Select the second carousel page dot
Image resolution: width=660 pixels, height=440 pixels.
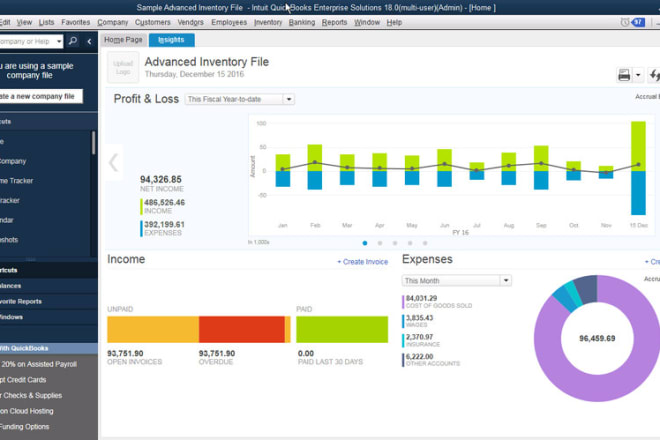pos(380,243)
